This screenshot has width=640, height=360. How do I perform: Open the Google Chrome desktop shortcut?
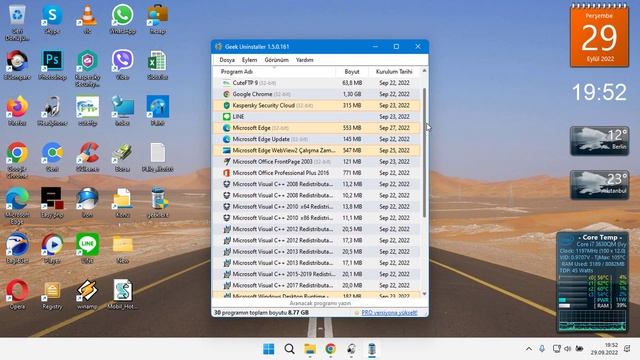(x=17, y=159)
